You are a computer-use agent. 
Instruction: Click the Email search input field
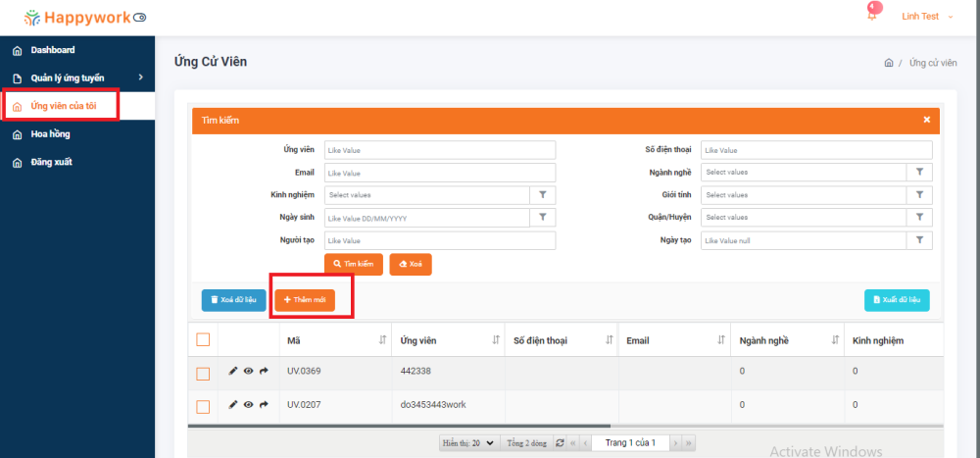click(x=439, y=173)
